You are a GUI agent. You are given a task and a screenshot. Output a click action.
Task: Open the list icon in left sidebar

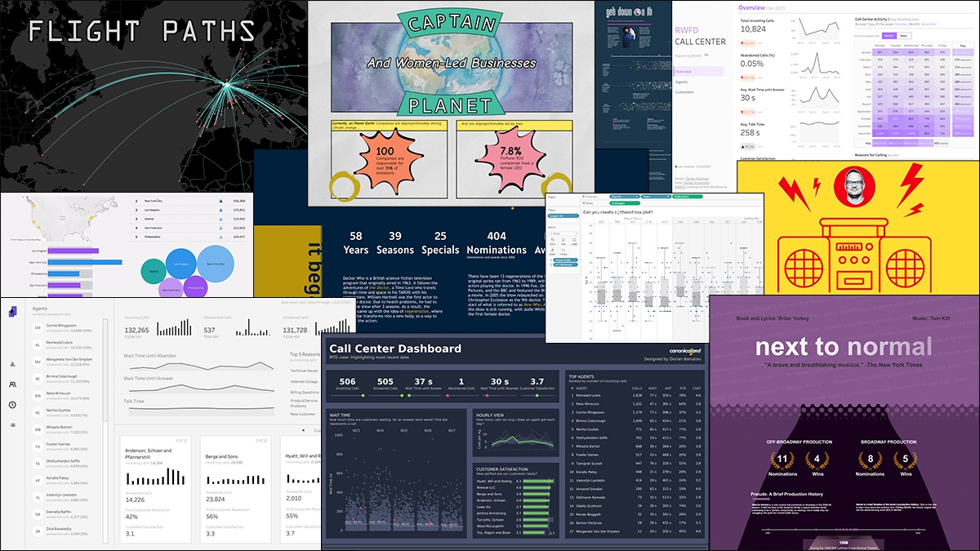[12, 425]
